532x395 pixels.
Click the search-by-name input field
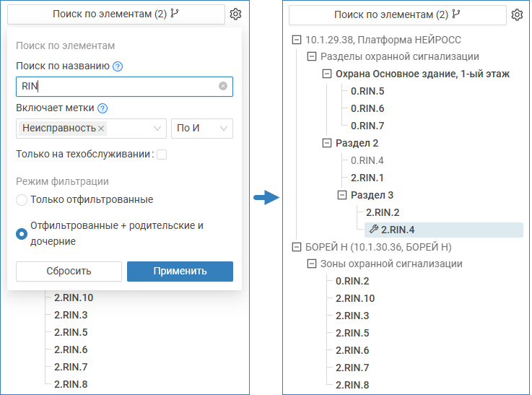[x=115, y=87]
